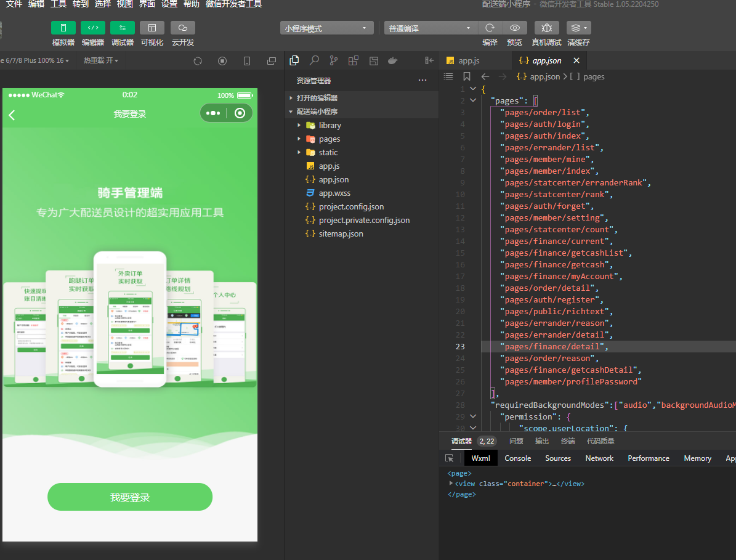The width and height of the screenshot is (736, 560).
Task: Open the 小程序模式 mode dropdown
Action: coord(326,28)
